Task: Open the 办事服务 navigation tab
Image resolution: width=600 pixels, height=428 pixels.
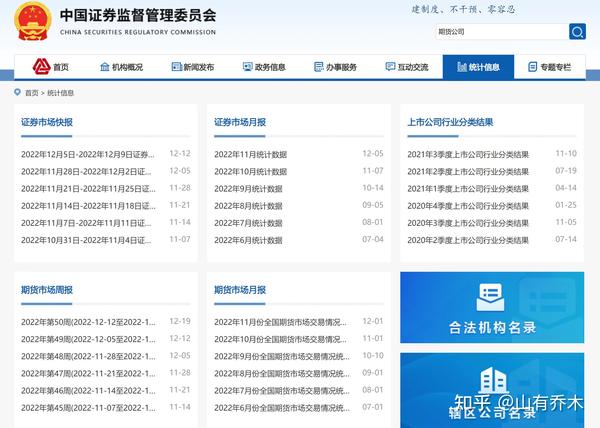Action: 335,67
